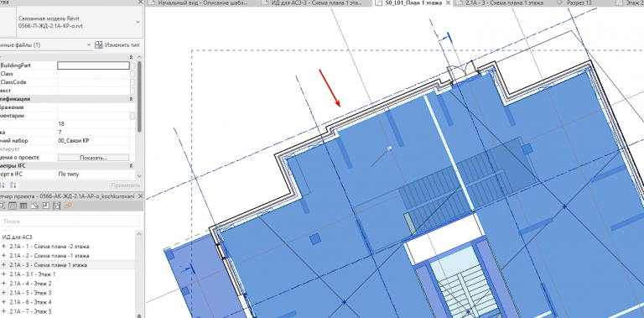Click the 00_Связи КР workset value
The width and height of the screenshot is (644, 318).
(74, 141)
